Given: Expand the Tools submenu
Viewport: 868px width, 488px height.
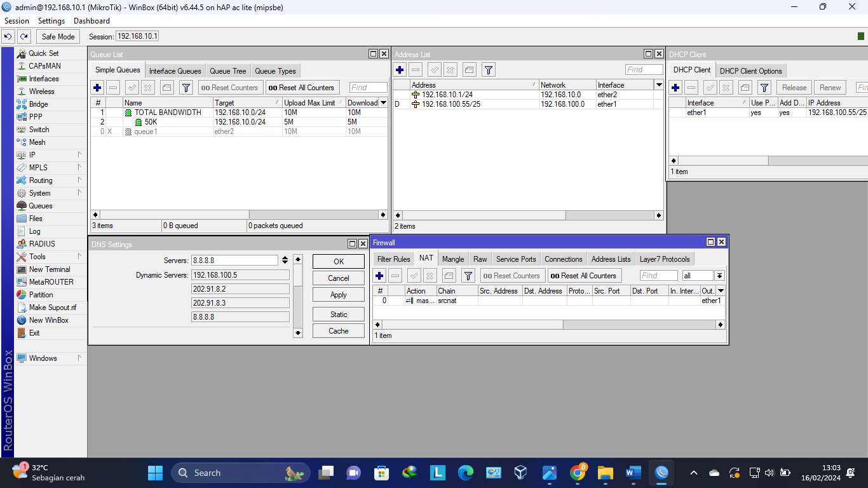Looking at the screenshot, I should pyautogui.click(x=51, y=257).
